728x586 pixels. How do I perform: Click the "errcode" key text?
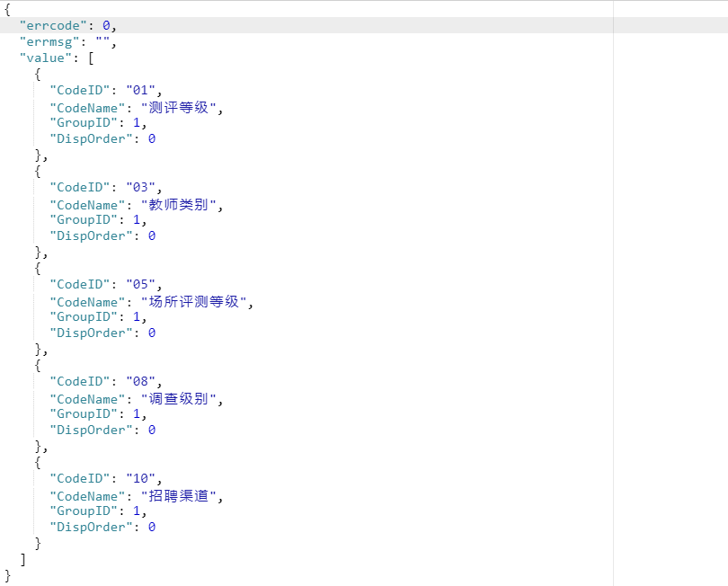click(x=53, y=25)
